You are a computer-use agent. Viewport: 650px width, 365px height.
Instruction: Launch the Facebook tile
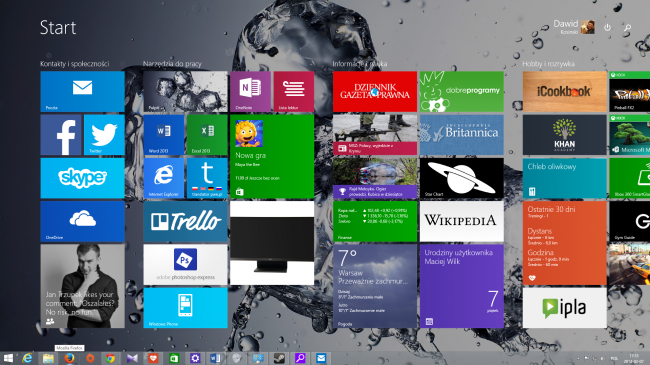click(x=61, y=135)
